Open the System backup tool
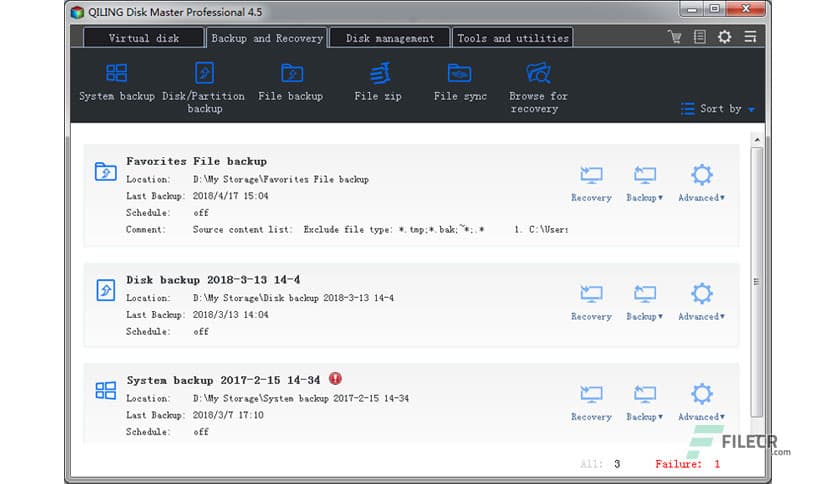The width and height of the screenshot is (836, 484). tap(117, 82)
